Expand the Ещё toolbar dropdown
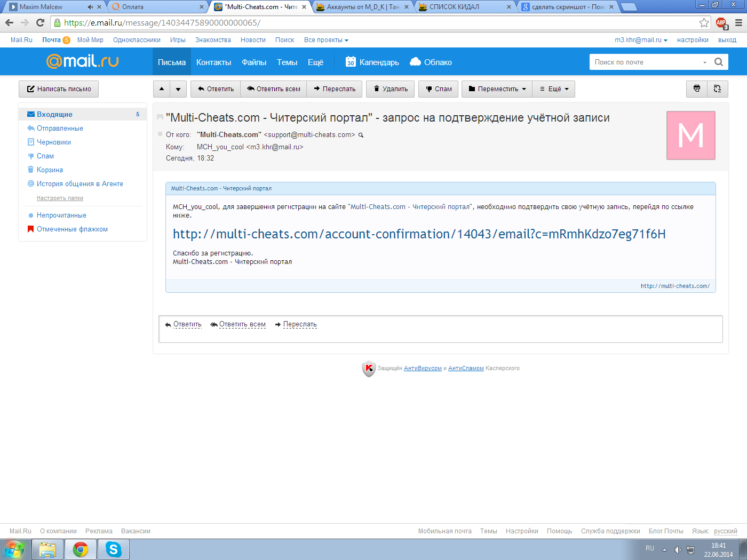Image resolution: width=747 pixels, height=560 pixels. tap(554, 89)
